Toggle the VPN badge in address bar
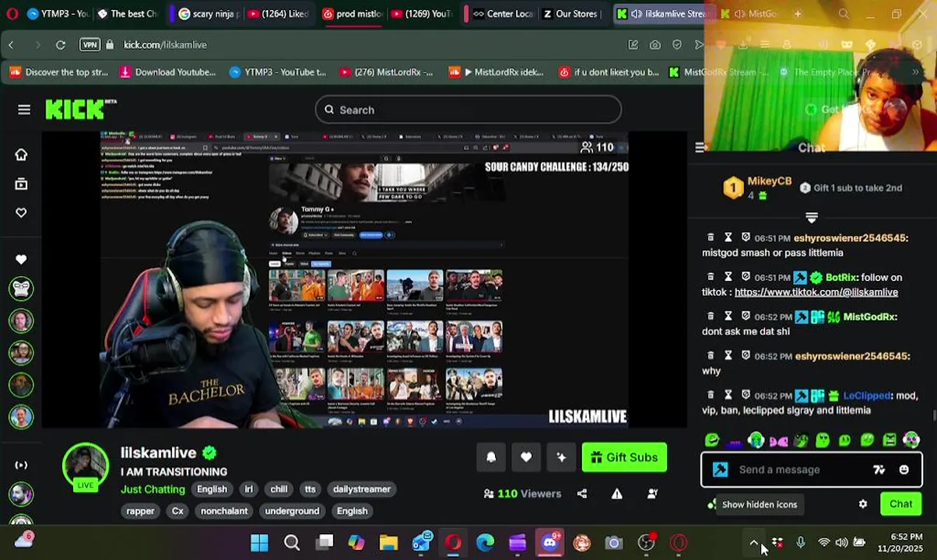 89,44
